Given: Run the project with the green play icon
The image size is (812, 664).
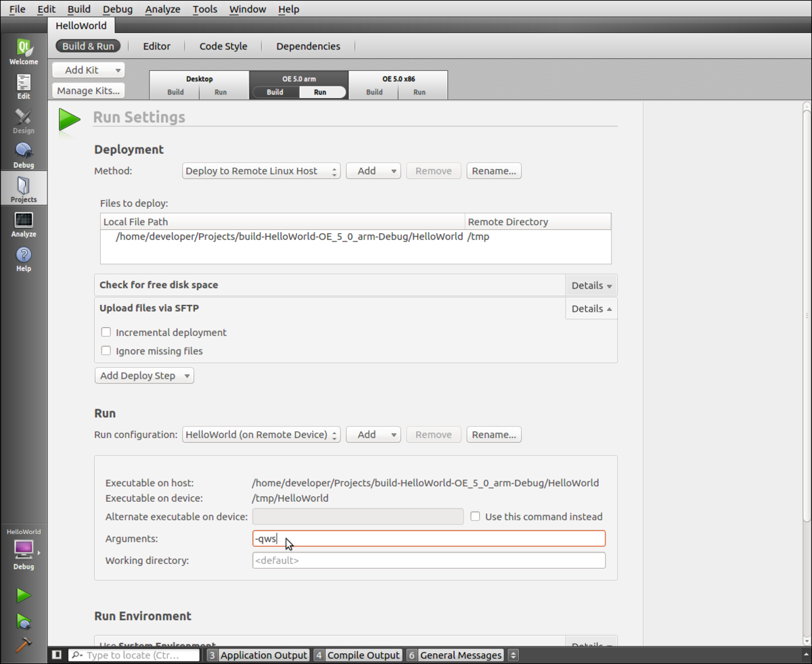Looking at the screenshot, I should [23, 595].
